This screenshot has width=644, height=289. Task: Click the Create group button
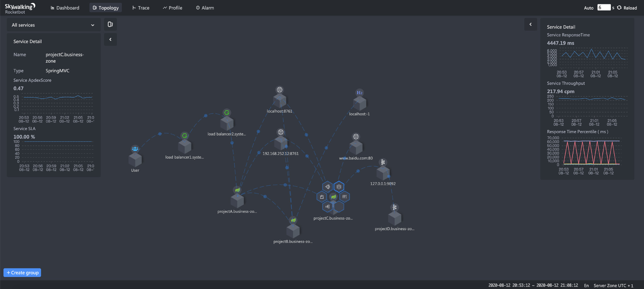click(x=22, y=273)
